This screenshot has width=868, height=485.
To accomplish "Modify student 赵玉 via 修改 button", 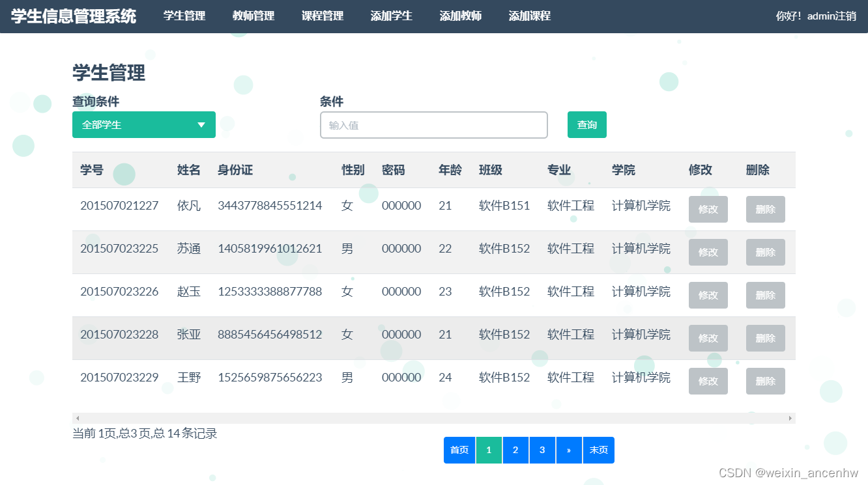I will [x=708, y=296].
